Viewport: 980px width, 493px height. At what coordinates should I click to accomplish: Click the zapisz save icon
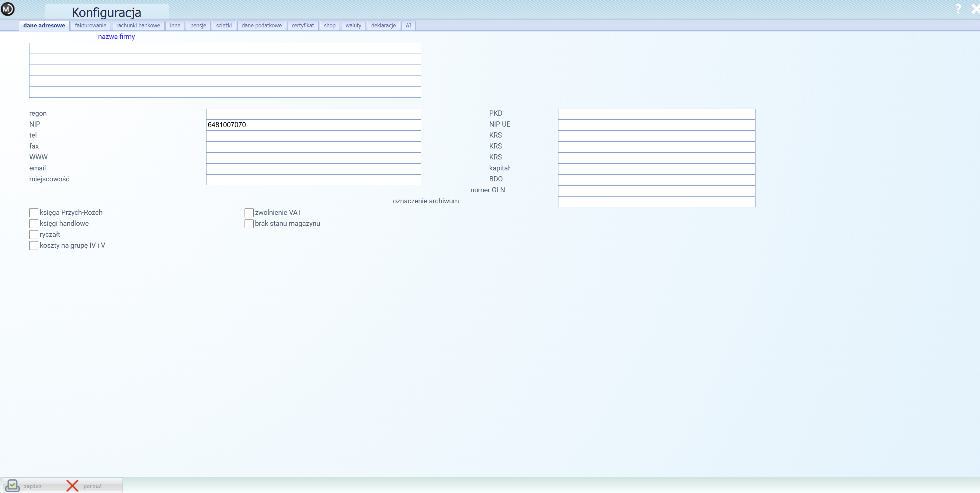(12, 485)
